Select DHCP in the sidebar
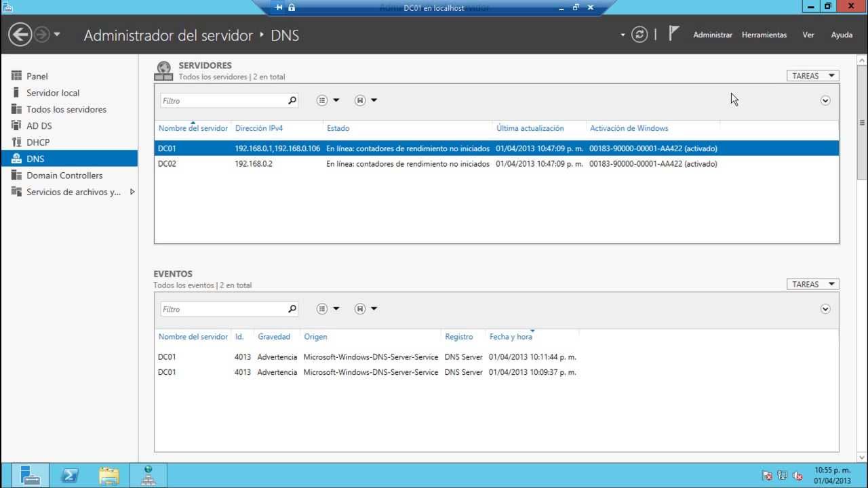 pyautogui.click(x=69, y=142)
